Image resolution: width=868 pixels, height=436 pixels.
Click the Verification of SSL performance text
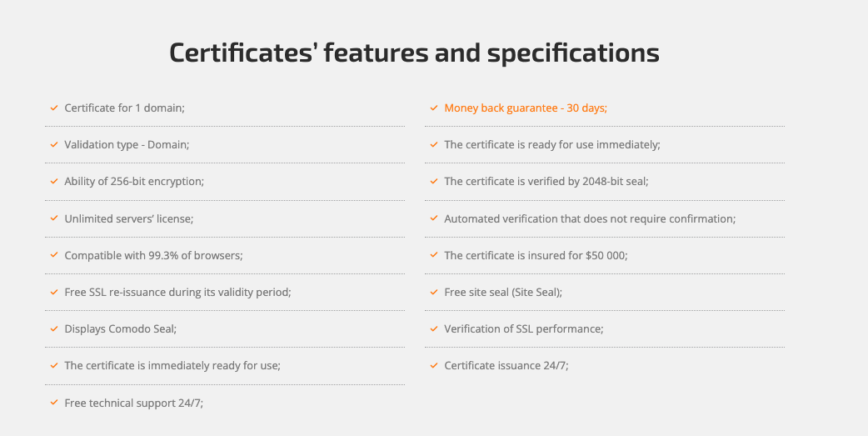(x=523, y=329)
